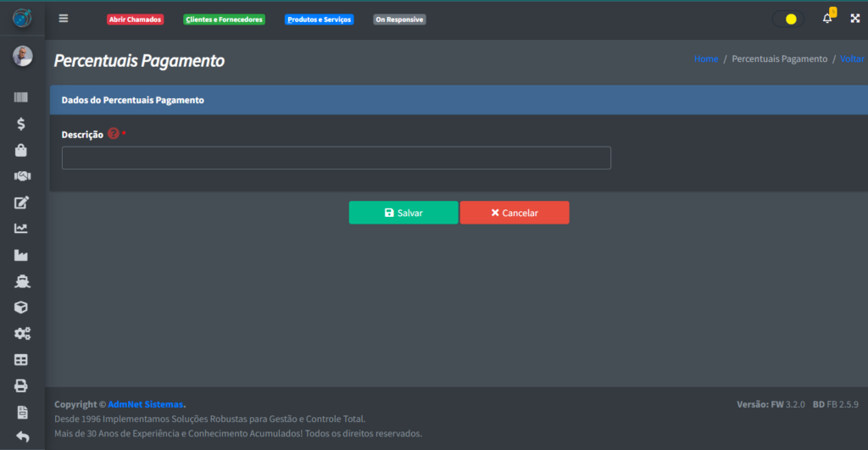Open the handshake icon in sidebar
Viewport: 868px width, 450px height.
point(22,176)
